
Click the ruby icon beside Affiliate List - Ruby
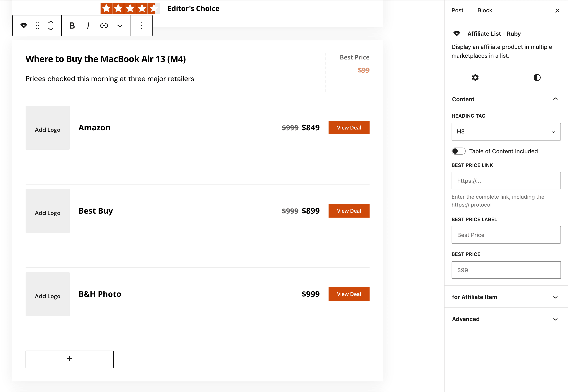pos(457,33)
